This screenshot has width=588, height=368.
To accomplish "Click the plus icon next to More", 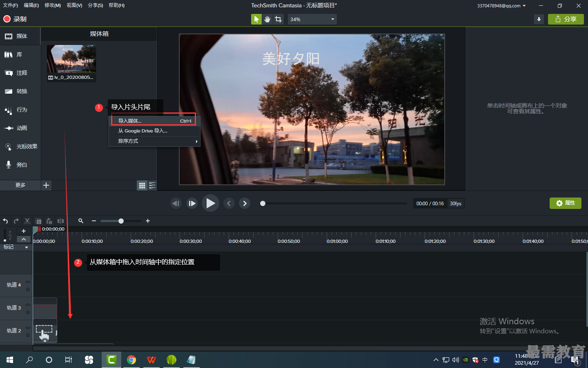I will 46,185.
